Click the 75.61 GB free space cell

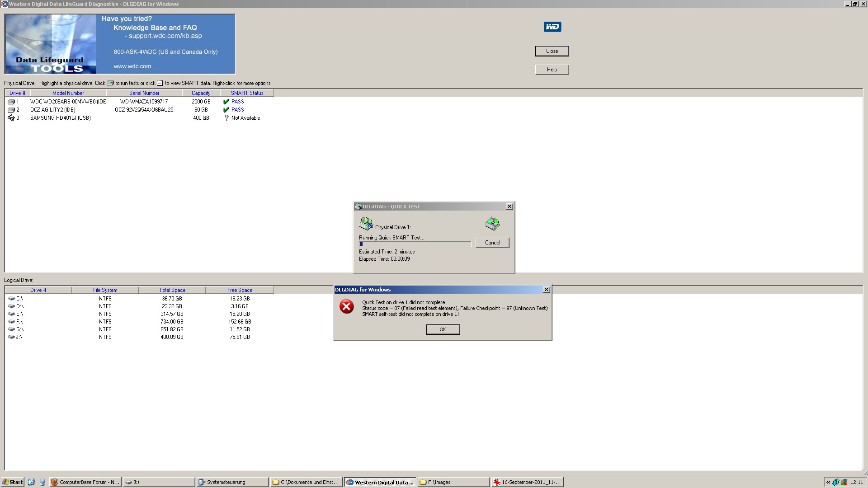coord(240,337)
